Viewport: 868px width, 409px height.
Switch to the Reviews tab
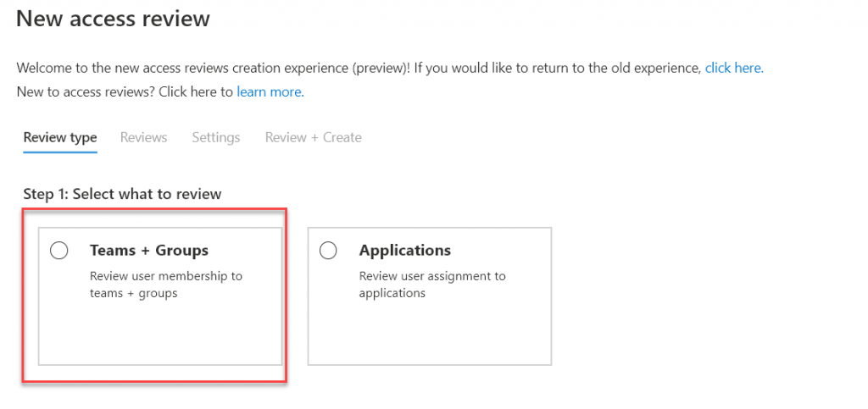point(144,137)
